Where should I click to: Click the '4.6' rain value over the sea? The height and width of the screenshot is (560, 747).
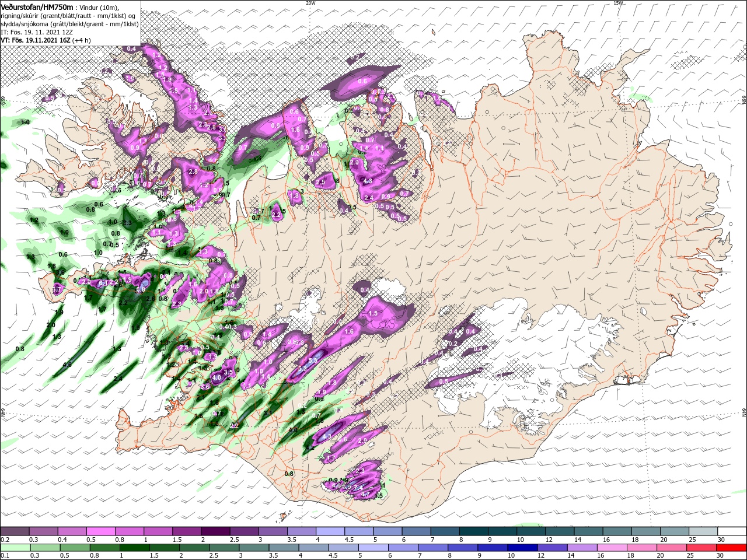[67, 365]
